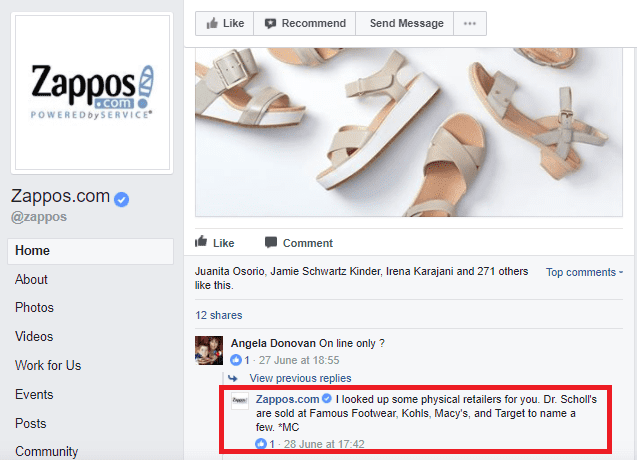Click the verified badge next to Zappos.com

click(121, 197)
